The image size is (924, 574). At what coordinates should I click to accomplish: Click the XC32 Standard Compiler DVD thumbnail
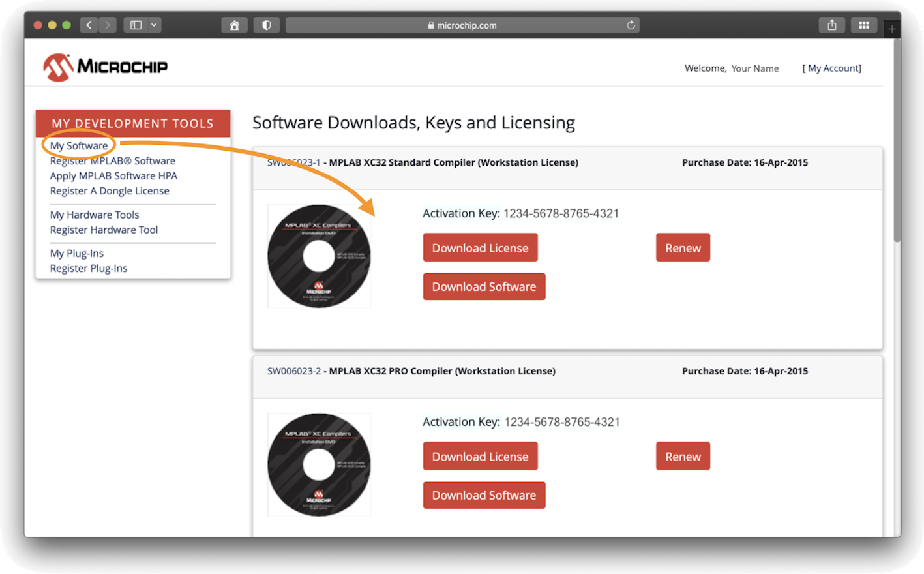pos(319,256)
